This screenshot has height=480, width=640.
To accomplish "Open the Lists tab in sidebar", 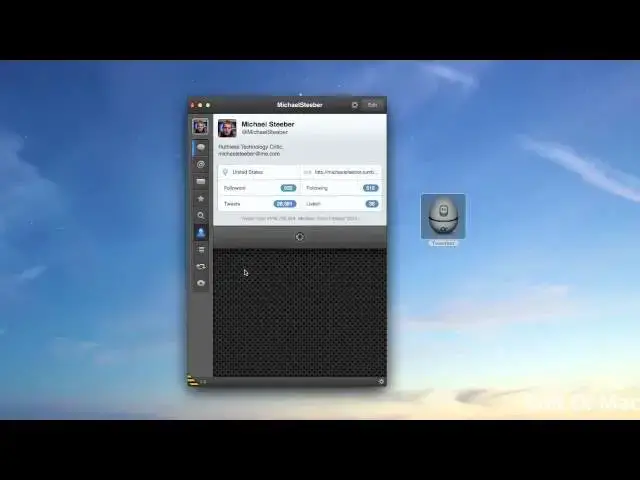I will click(200, 249).
